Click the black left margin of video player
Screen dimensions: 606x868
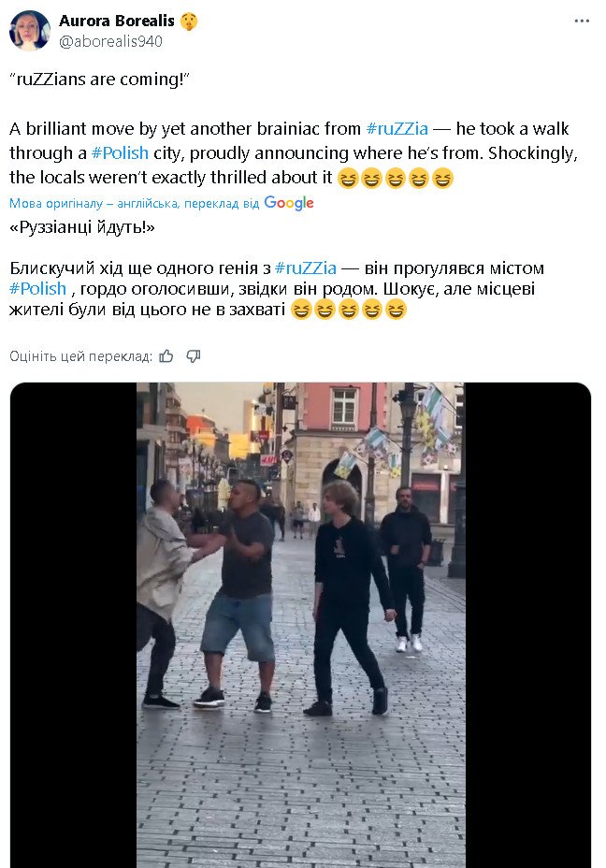(x=74, y=625)
